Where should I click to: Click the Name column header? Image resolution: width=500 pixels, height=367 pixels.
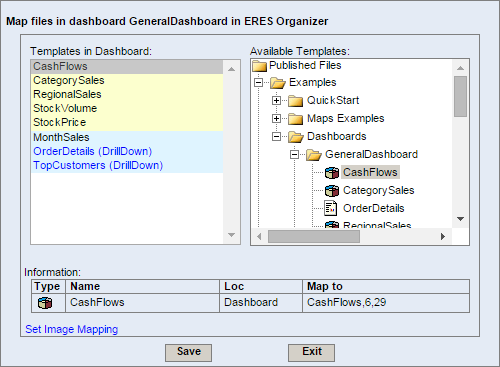[x=143, y=286]
